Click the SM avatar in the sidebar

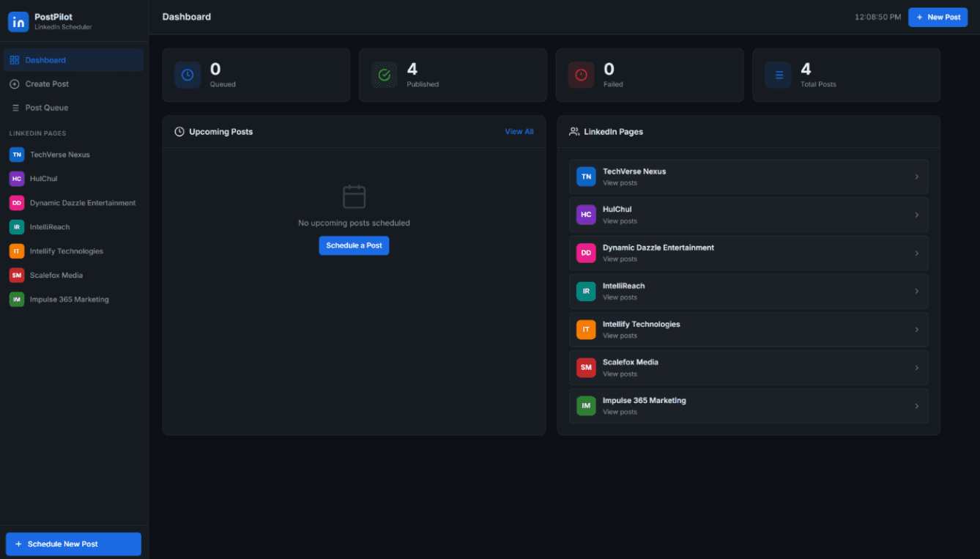(17, 275)
